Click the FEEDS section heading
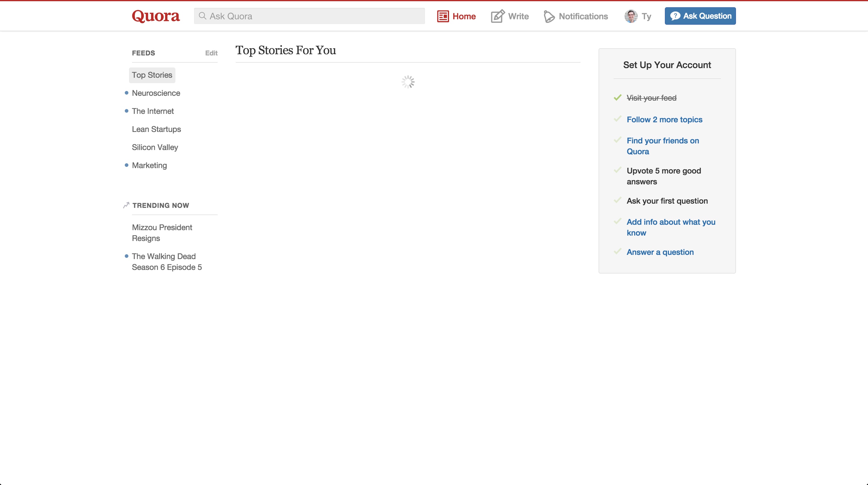The height and width of the screenshot is (485, 868). tap(143, 53)
